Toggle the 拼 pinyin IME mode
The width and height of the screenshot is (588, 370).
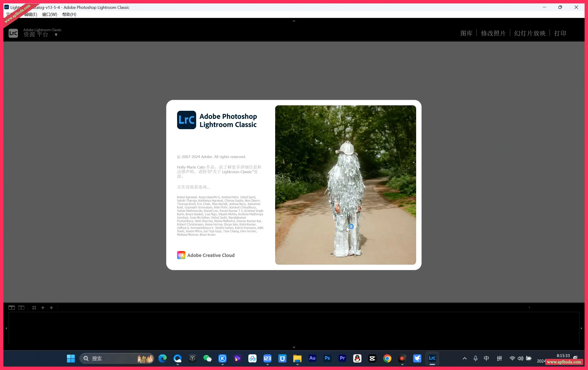click(499, 358)
